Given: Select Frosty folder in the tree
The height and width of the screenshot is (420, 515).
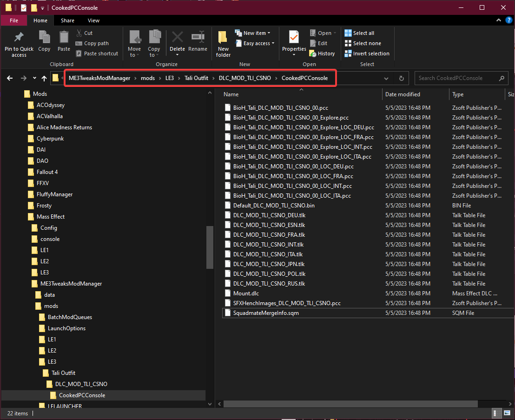Looking at the screenshot, I should click(44, 206).
